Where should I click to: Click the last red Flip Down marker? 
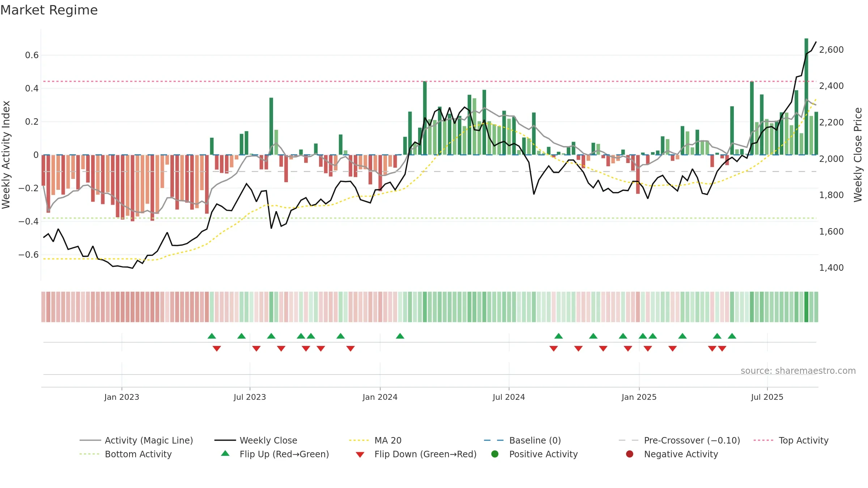722,348
